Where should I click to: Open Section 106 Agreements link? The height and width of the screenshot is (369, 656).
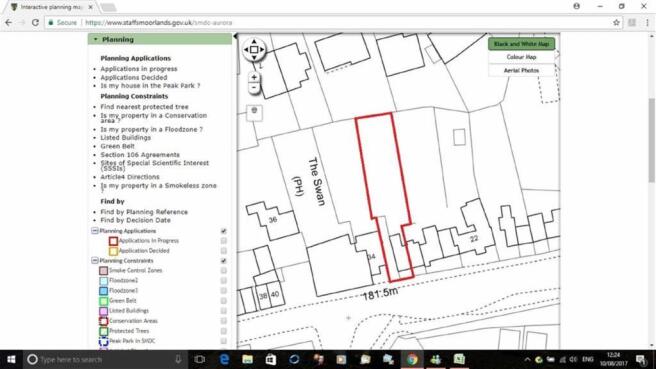[140, 155]
